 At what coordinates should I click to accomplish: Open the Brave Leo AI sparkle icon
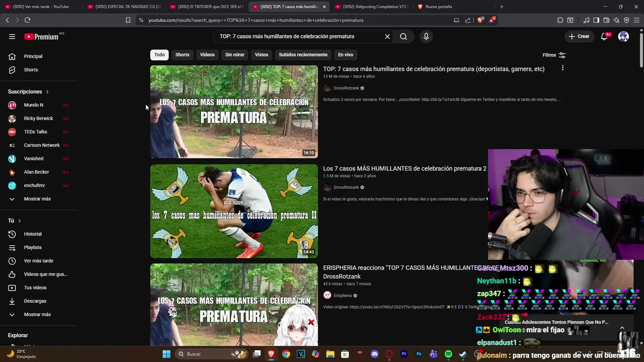[616, 20]
